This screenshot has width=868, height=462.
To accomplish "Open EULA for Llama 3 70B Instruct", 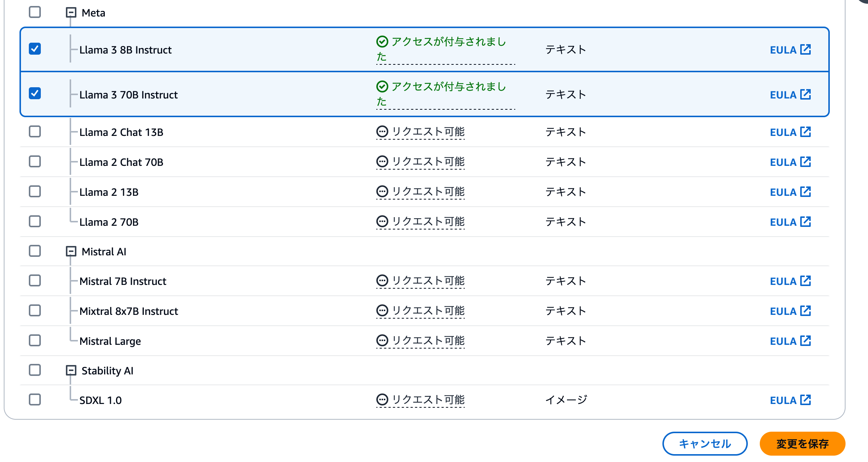I will point(790,94).
